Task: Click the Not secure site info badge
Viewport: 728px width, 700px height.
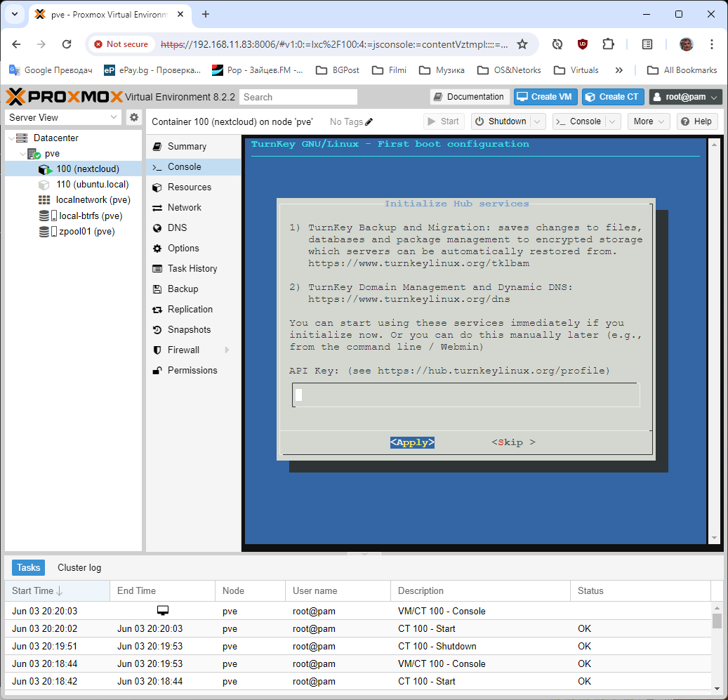Action: 121,44
